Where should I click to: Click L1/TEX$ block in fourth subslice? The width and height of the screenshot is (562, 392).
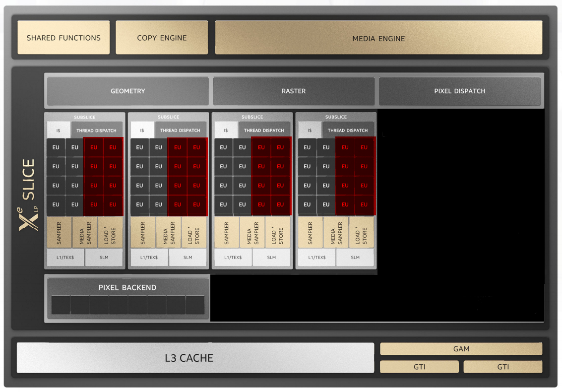pos(317,257)
